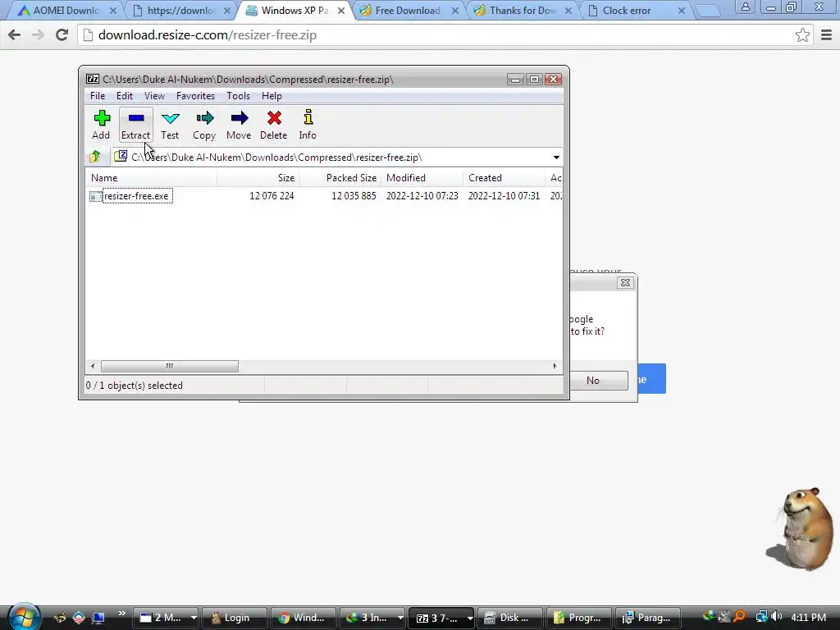Click the volume speaker tray icon
840x630 pixels.
[x=776, y=617]
